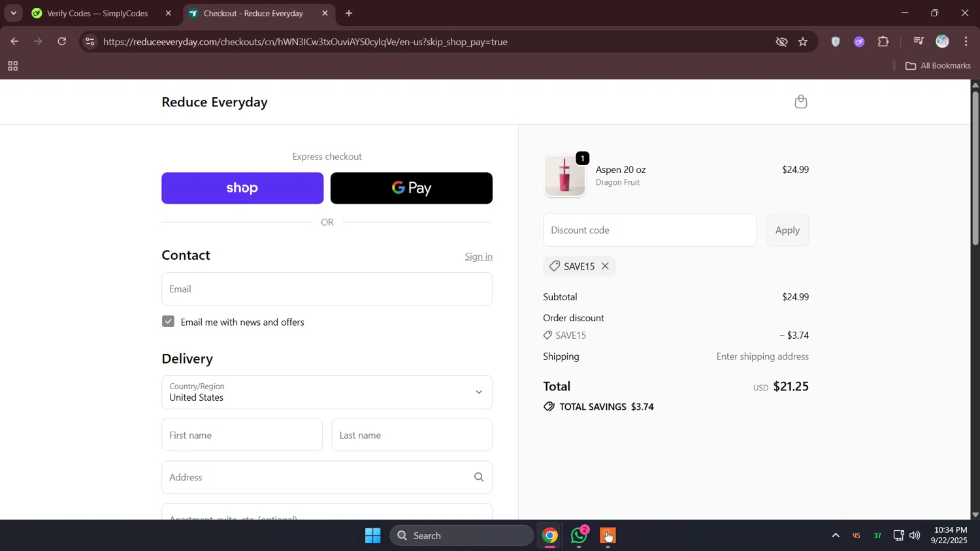Image resolution: width=980 pixels, height=551 pixels.
Task: Click the browser back arrow
Action: [14, 41]
